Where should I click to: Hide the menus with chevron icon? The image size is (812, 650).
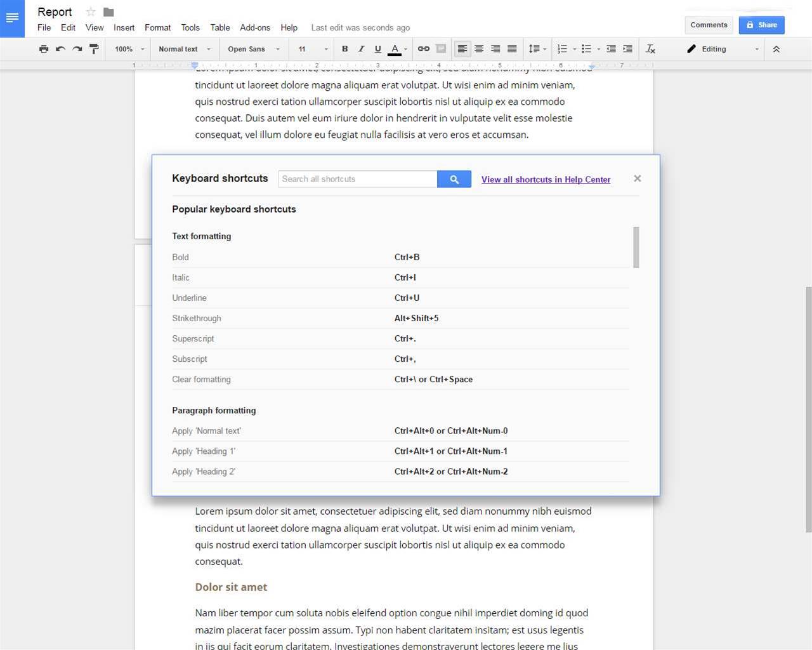pos(776,49)
